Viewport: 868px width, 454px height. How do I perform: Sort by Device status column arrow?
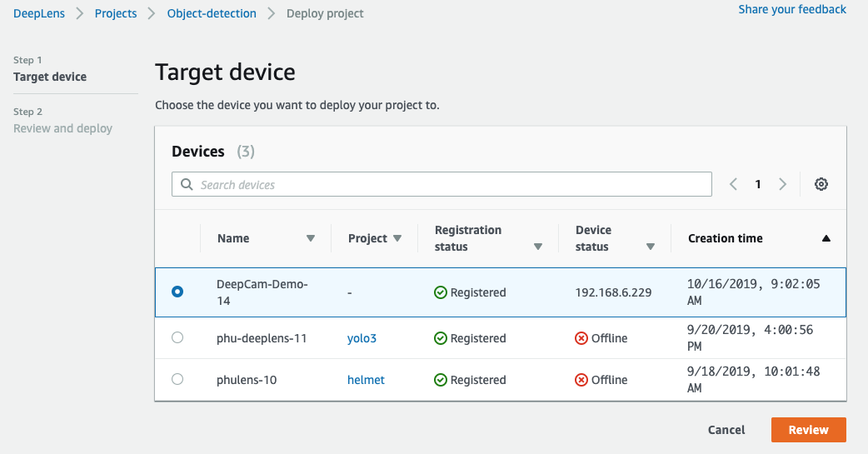pyautogui.click(x=651, y=247)
